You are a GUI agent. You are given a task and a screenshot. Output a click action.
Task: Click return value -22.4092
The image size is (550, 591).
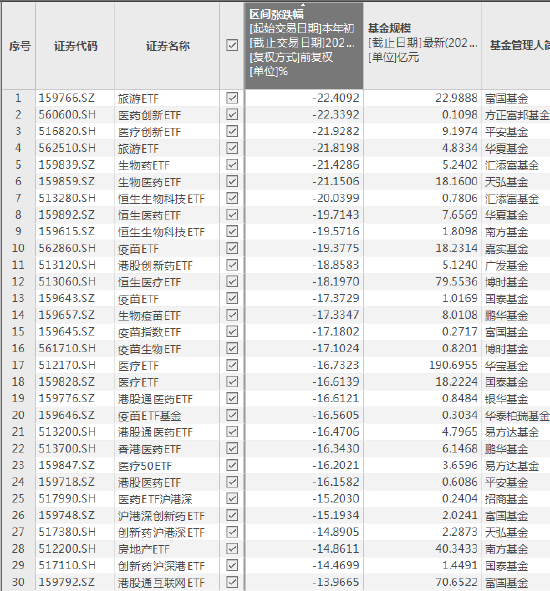pos(336,98)
